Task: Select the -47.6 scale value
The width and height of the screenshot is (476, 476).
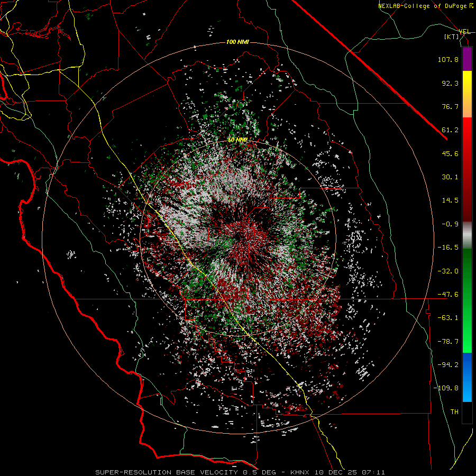Action: pos(448,295)
